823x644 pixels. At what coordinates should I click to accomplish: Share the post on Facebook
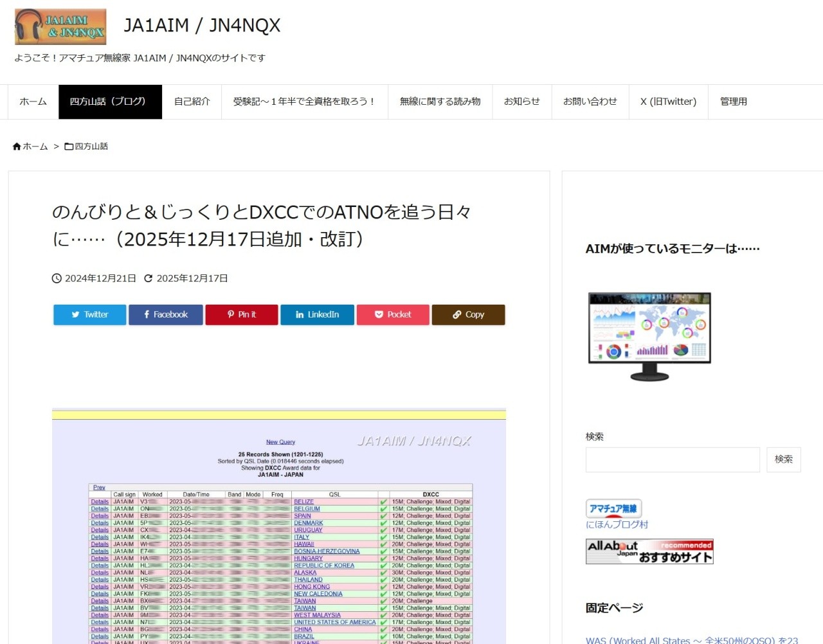click(x=165, y=315)
